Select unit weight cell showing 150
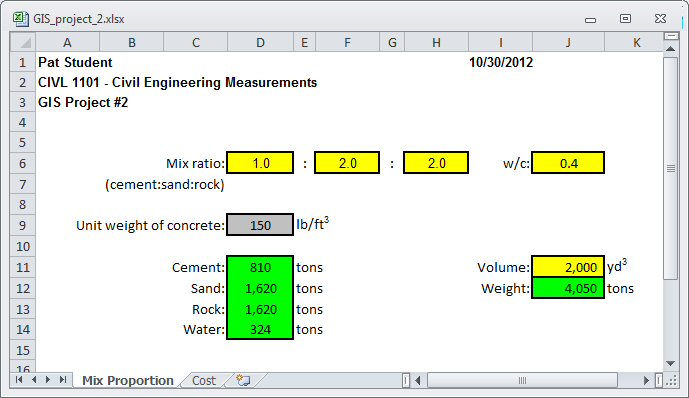Image resolution: width=689 pixels, height=398 pixels. click(x=260, y=225)
